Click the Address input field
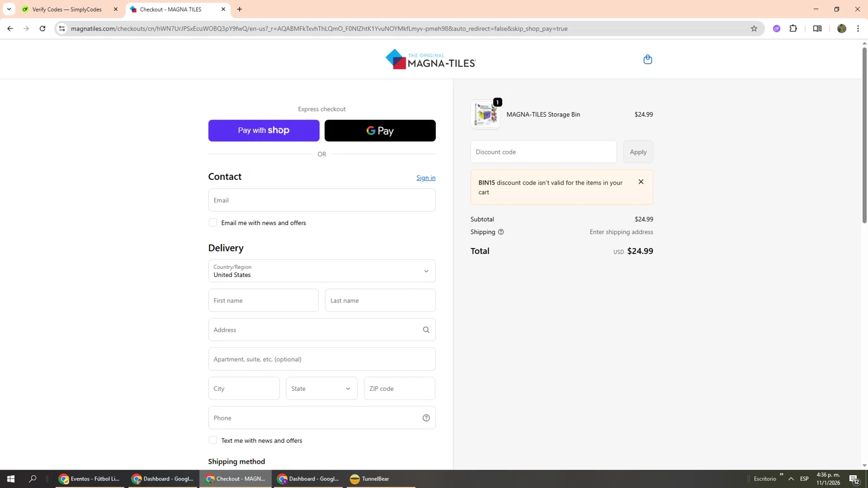The image size is (868, 488). pyautogui.click(x=322, y=330)
